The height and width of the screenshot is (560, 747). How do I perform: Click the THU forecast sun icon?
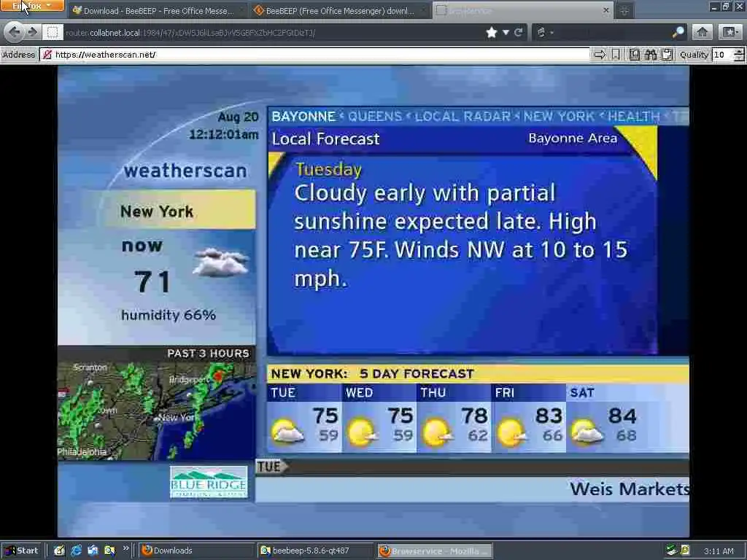tap(438, 432)
